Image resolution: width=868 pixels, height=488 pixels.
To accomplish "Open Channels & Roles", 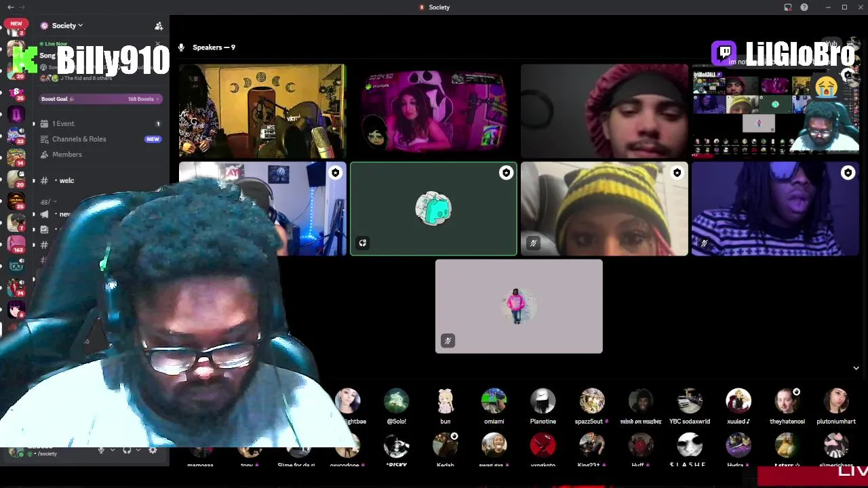I will tap(100, 139).
